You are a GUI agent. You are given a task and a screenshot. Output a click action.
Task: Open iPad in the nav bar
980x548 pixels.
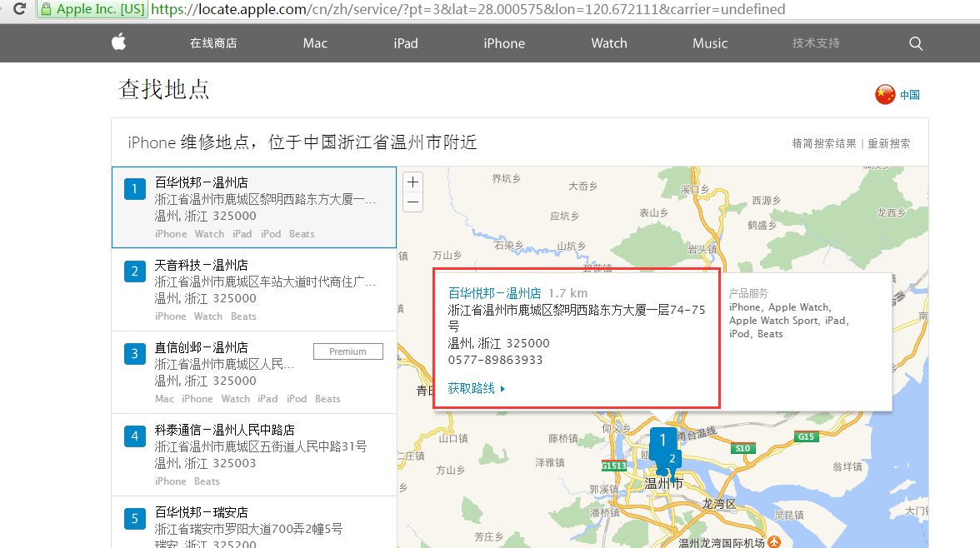click(406, 43)
